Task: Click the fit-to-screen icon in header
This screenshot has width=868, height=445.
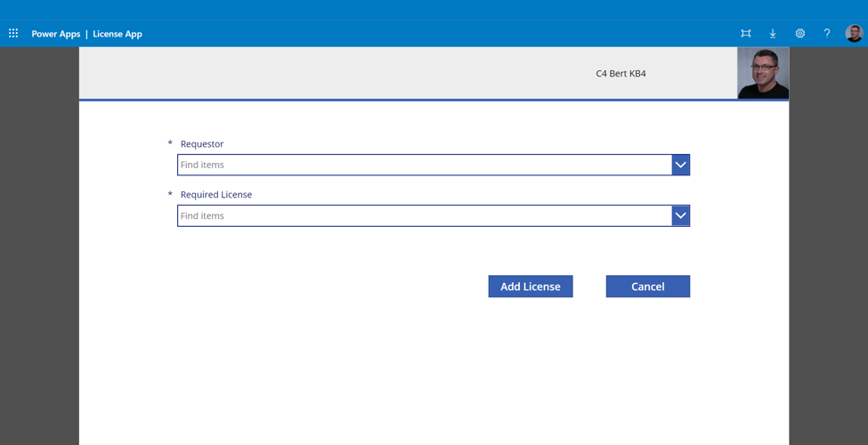Action: pyautogui.click(x=746, y=34)
